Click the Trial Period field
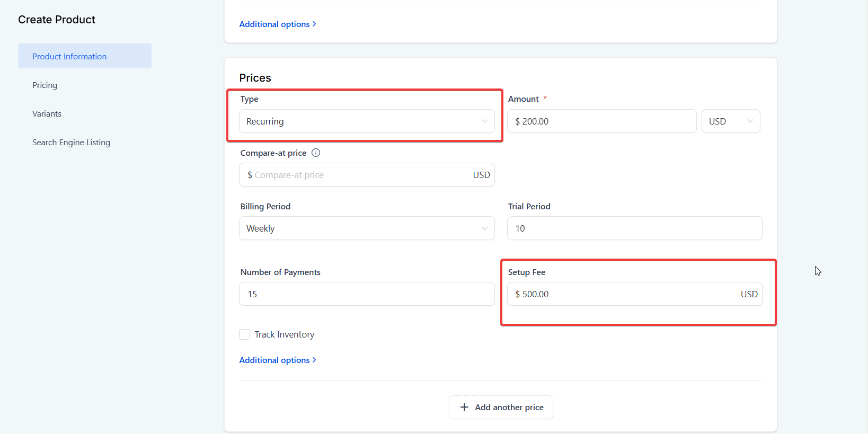The image size is (868, 434). [634, 228]
